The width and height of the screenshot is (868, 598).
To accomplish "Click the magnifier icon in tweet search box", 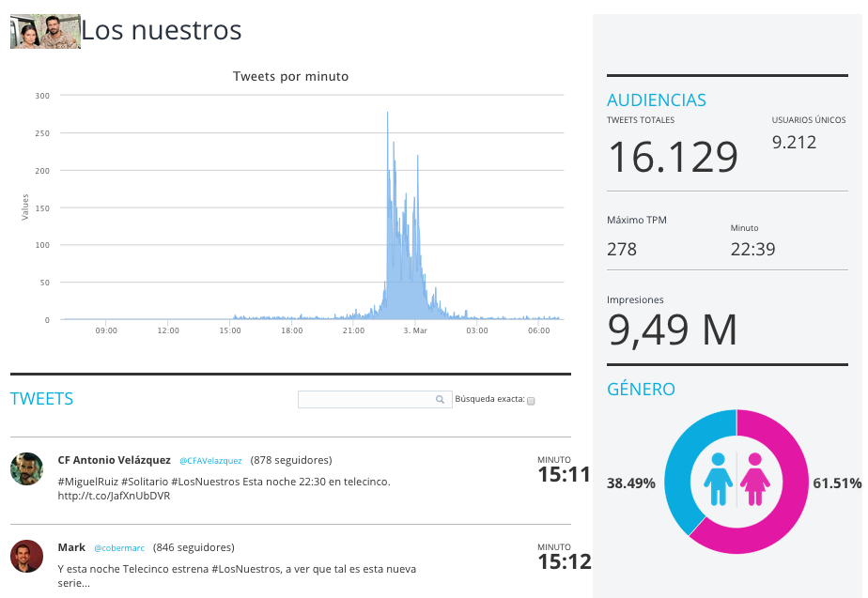I will 440,399.
